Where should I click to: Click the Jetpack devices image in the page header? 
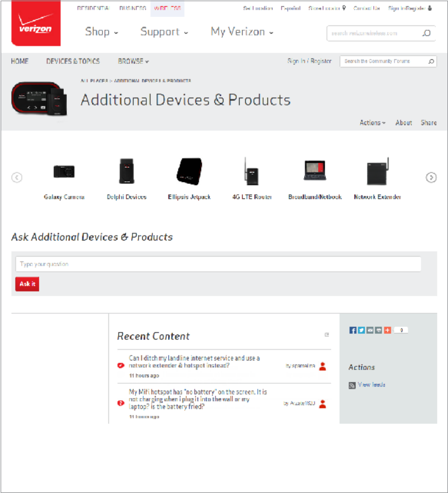(39, 99)
